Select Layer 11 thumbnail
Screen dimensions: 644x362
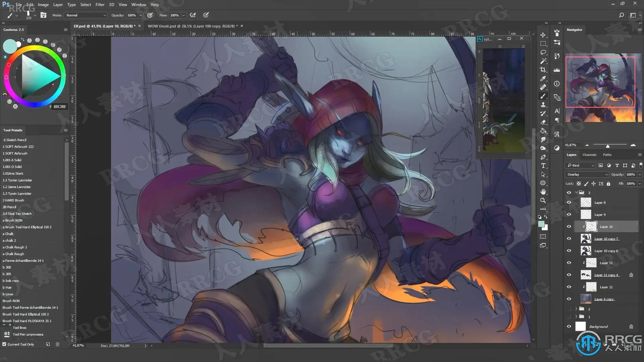point(591,263)
